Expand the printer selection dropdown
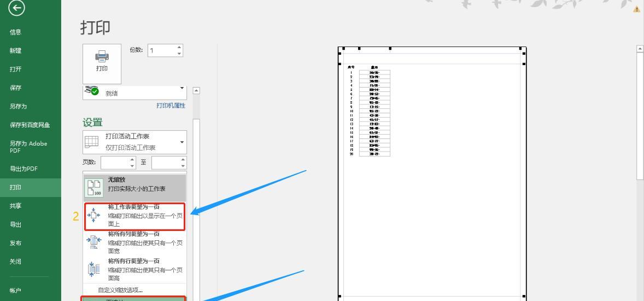 (x=182, y=89)
